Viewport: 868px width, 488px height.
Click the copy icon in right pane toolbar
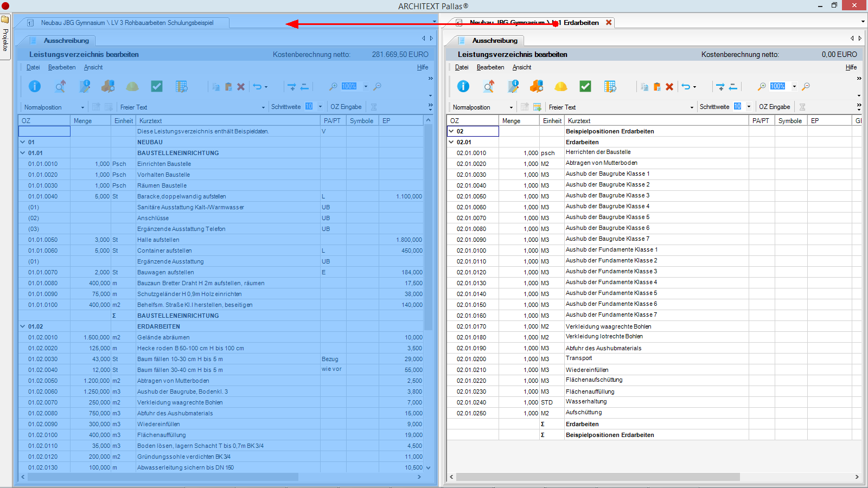644,87
